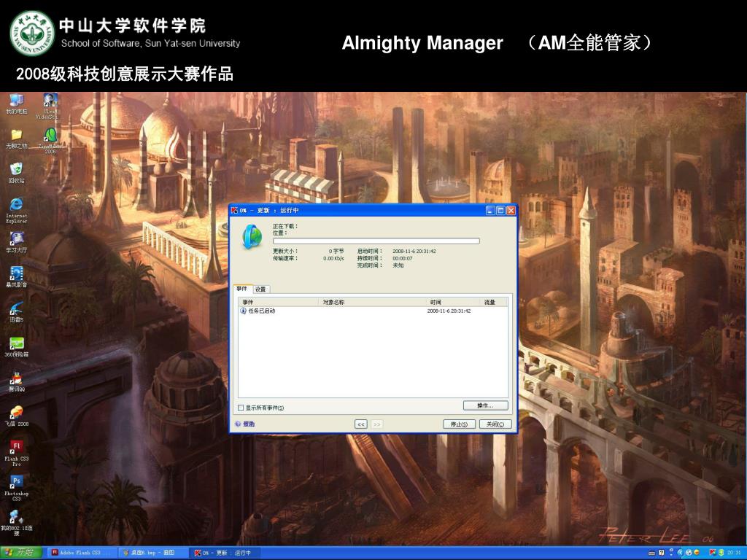Click the Kaspersky icon in dialog title bar
The width and height of the screenshot is (747, 560).
pyautogui.click(x=234, y=210)
